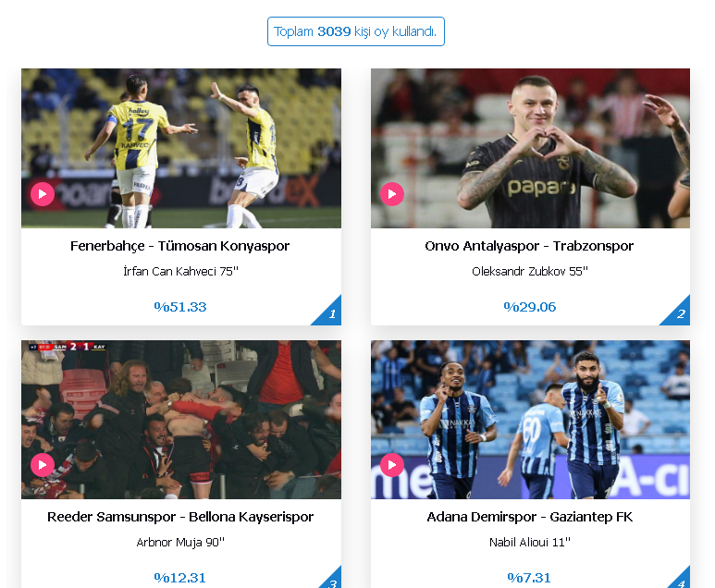Screen dimensions: 715x588
Task: Click the rank 1 corner badge
Action: [x=330, y=312]
